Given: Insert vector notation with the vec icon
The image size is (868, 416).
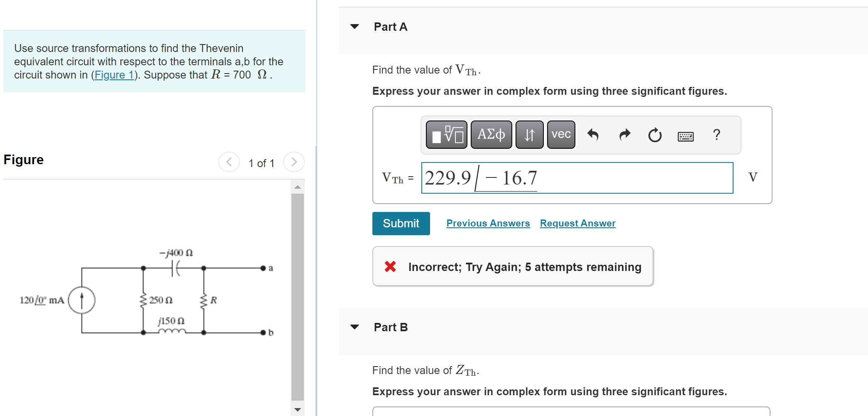Looking at the screenshot, I should (x=560, y=134).
